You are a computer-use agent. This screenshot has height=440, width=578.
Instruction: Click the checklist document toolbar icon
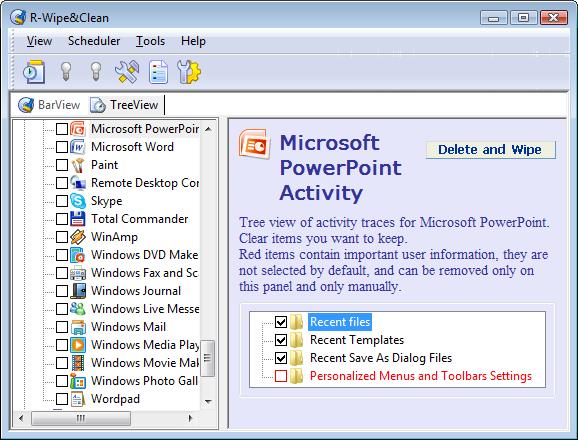click(159, 71)
